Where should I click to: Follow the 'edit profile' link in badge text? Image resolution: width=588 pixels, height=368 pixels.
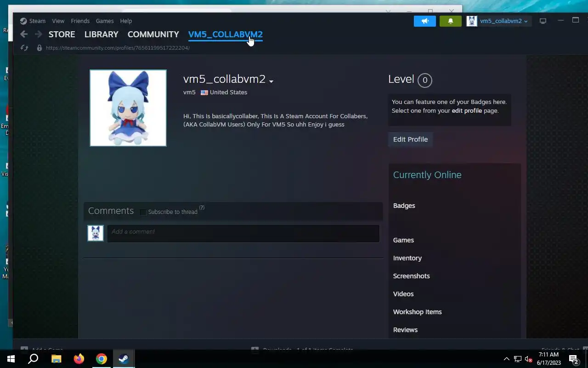(x=467, y=111)
